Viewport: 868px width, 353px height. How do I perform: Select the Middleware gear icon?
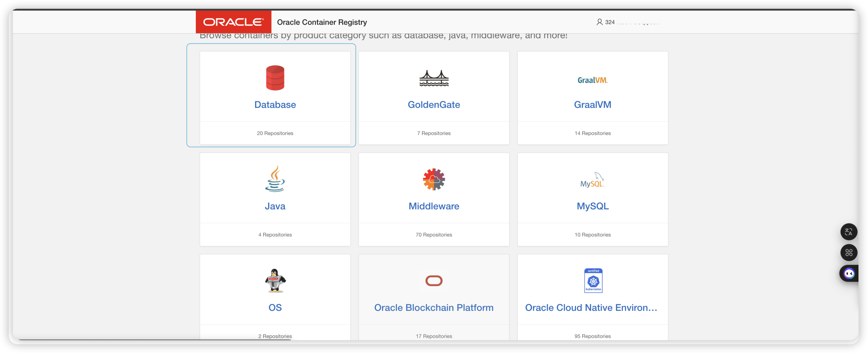434,179
